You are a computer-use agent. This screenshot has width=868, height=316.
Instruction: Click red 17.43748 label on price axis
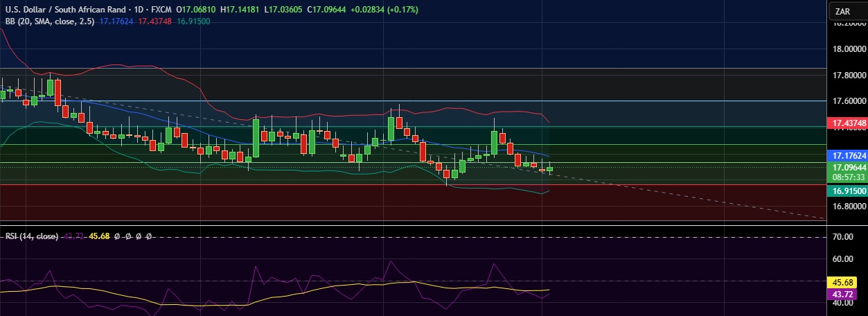tap(847, 123)
